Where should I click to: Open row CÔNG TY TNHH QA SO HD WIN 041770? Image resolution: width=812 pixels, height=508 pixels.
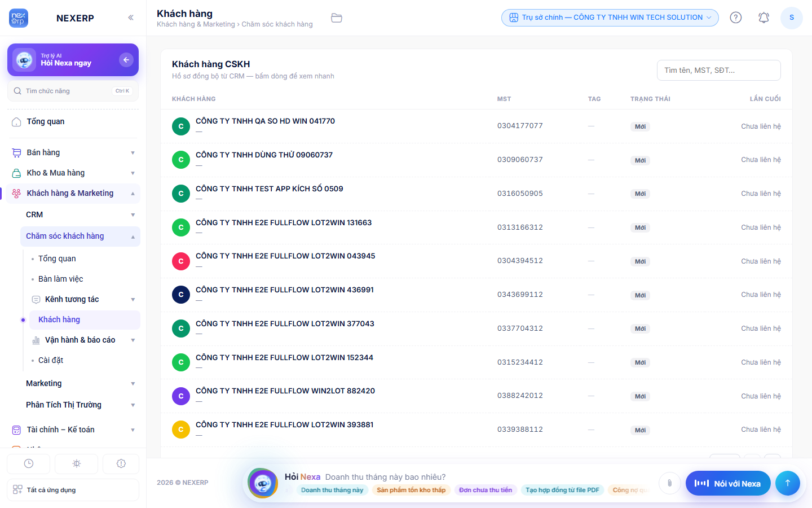click(x=476, y=126)
